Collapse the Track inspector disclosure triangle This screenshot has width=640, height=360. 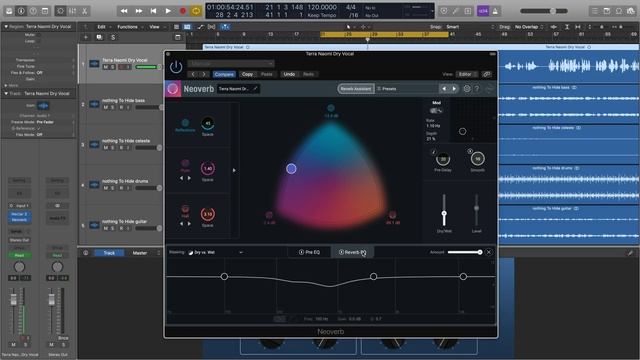[6, 93]
